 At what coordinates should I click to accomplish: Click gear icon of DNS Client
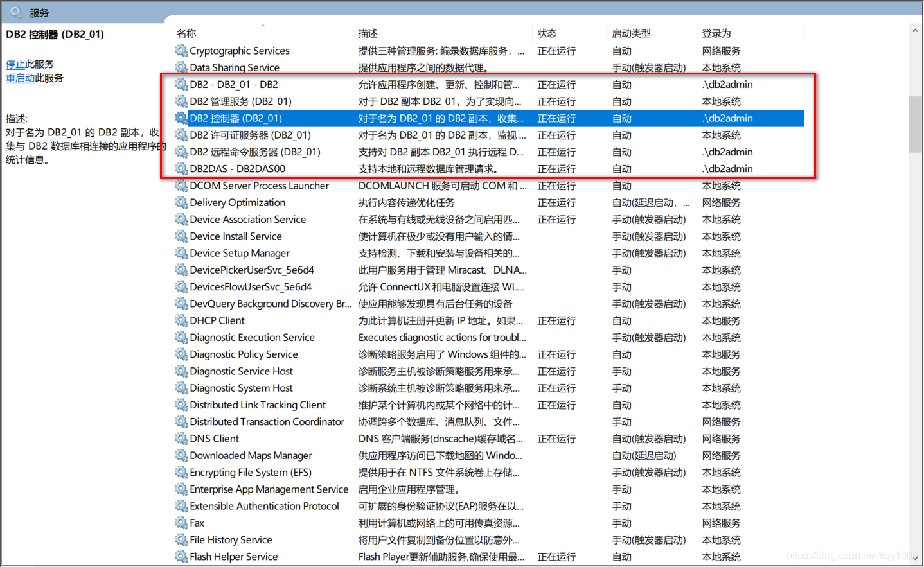(181, 439)
